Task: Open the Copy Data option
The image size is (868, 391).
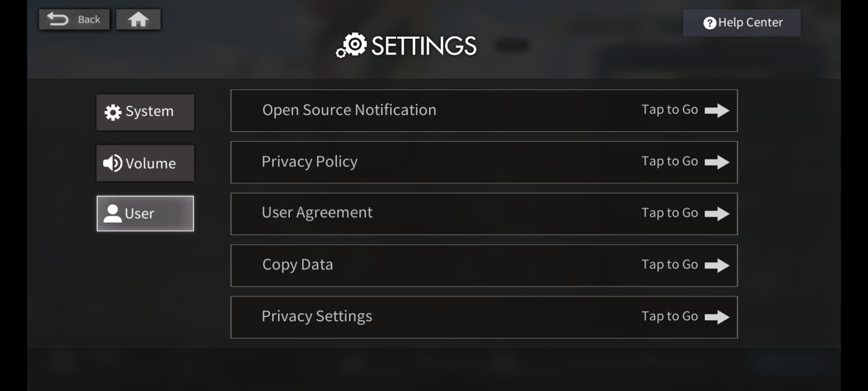Action: pyautogui.click(x=484, y=265)
